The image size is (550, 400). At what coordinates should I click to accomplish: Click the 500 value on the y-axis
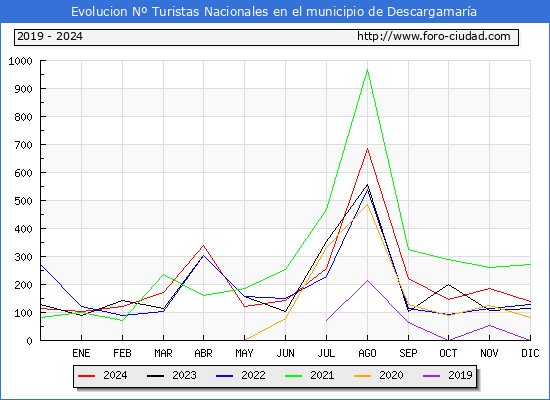click(x=23, y=201)
